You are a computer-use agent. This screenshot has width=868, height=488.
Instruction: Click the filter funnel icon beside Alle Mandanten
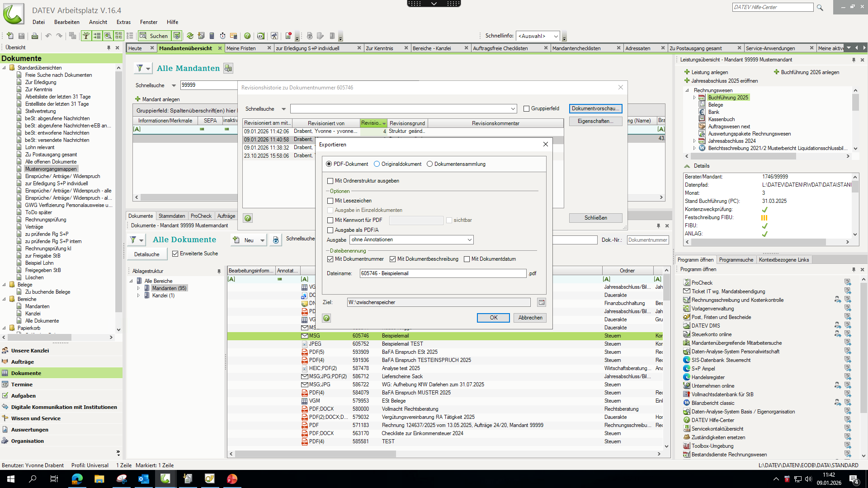click(140, 68)
